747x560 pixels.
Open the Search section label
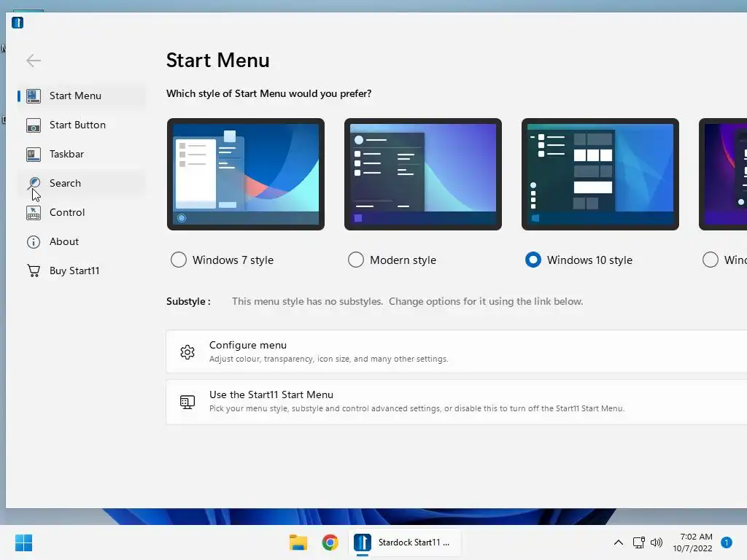point(65,183)
